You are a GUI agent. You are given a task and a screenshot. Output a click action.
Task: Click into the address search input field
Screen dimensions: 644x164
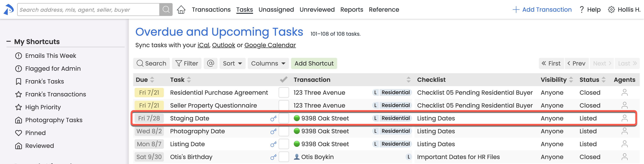tap(88, 10)
